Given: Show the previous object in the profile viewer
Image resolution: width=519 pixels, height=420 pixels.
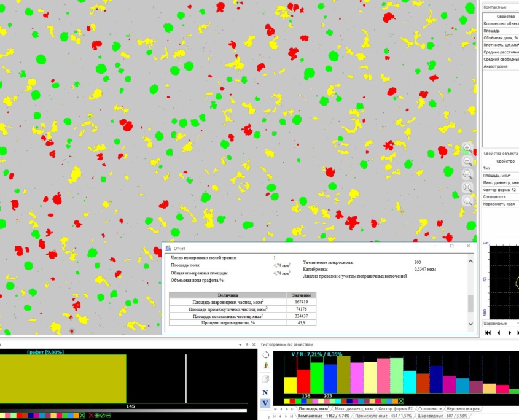Looking at the screenshot, I should (499, 333).
